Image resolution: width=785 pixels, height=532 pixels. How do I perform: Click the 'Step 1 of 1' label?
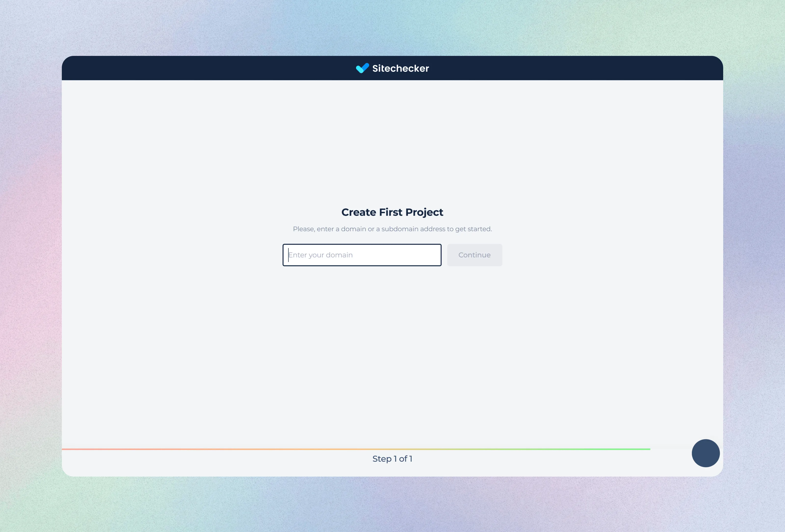point(392,459)
